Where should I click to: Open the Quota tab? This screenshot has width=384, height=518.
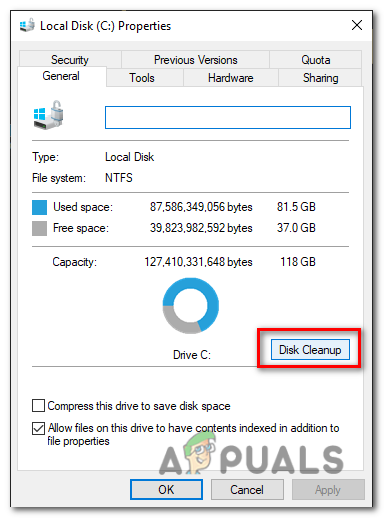coord(315,60)
